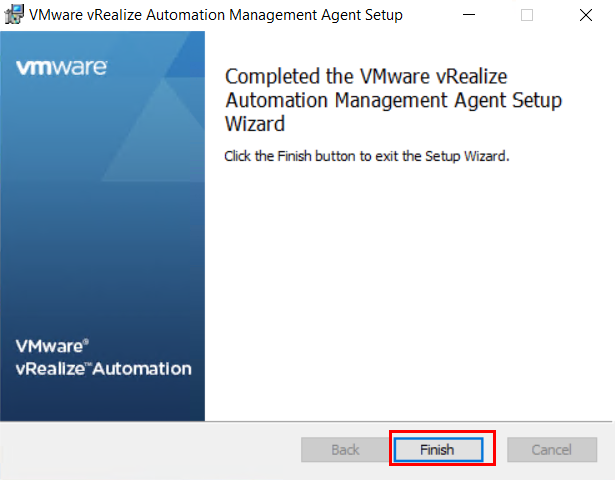Viewport: 615px width, 480px height.
Task: Close the Management Agent Setup window
Action: 586,15
